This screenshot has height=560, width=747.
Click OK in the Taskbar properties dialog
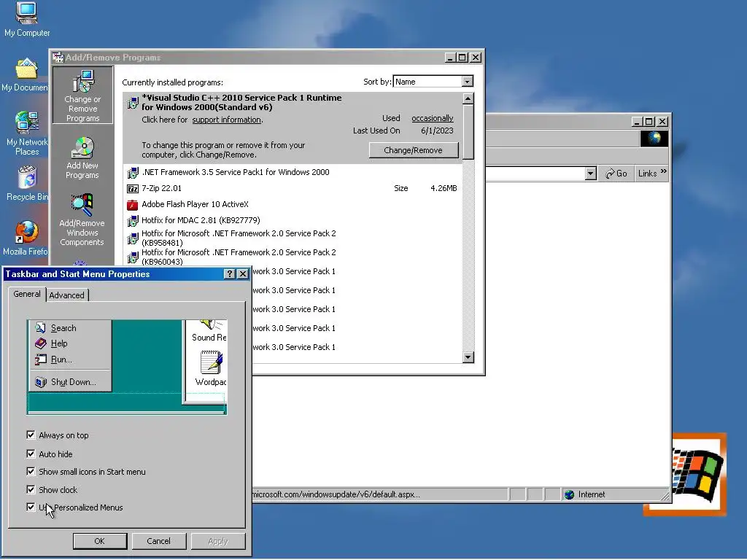99,542
